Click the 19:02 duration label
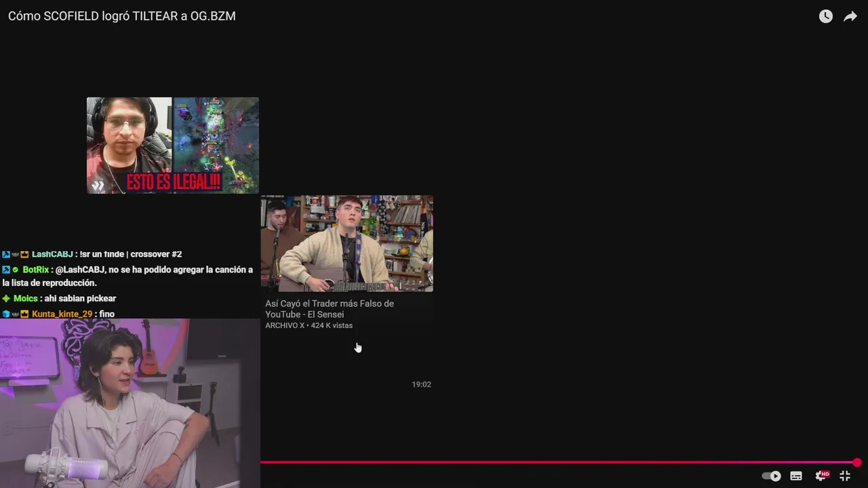This screenshot has width=868, height=488. tap(421, 384)
